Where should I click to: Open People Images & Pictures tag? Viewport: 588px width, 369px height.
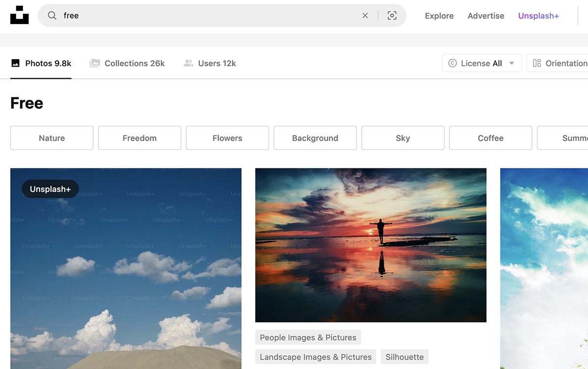click(x=308, y=338)
